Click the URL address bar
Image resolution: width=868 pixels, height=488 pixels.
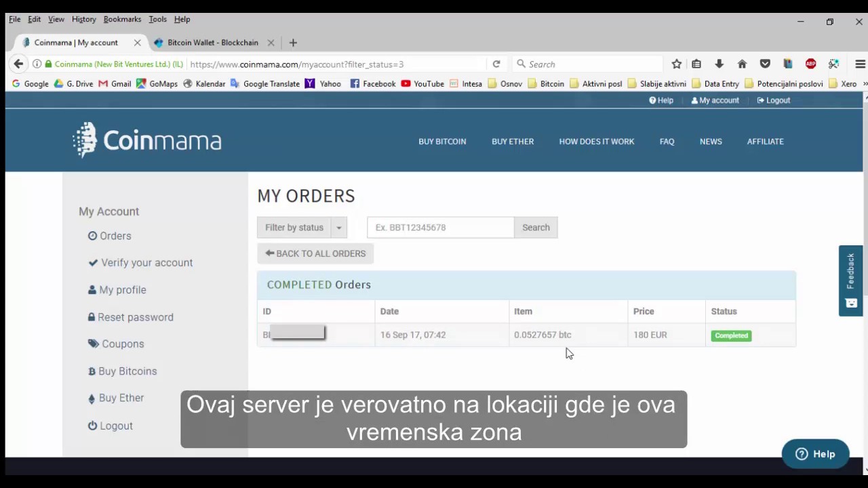coord(336,64)
